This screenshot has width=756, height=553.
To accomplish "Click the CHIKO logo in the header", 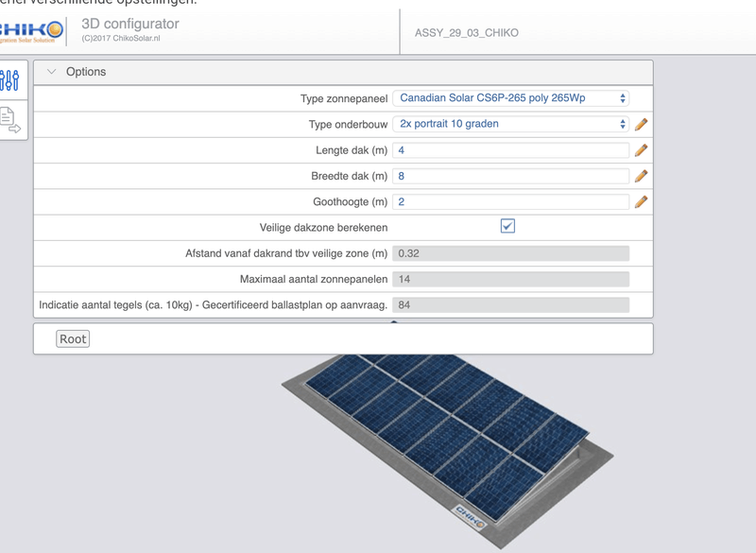I will pyautogui.click(x=32, y=32).
